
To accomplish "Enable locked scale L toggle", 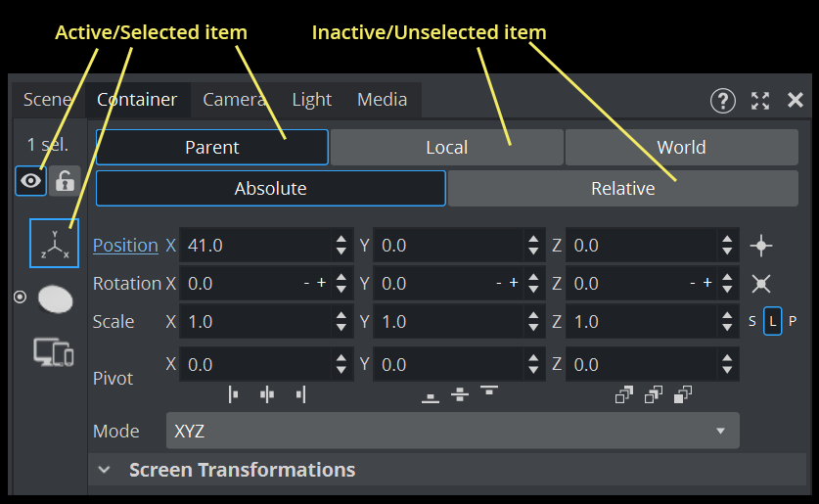I will [772, 321].
